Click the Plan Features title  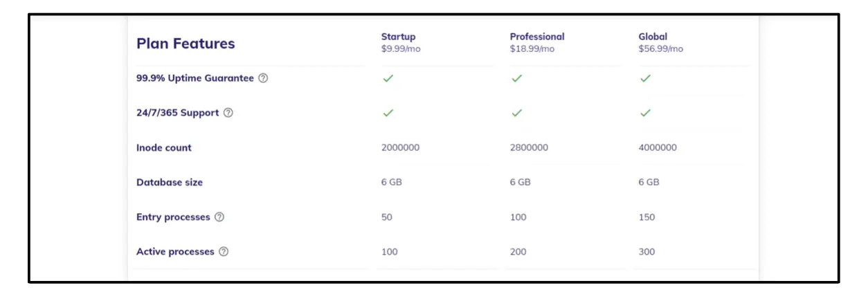pos(186,44)
